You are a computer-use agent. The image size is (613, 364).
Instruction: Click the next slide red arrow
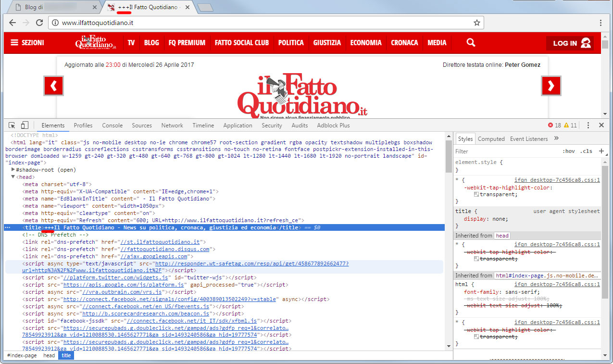[551, 86]
